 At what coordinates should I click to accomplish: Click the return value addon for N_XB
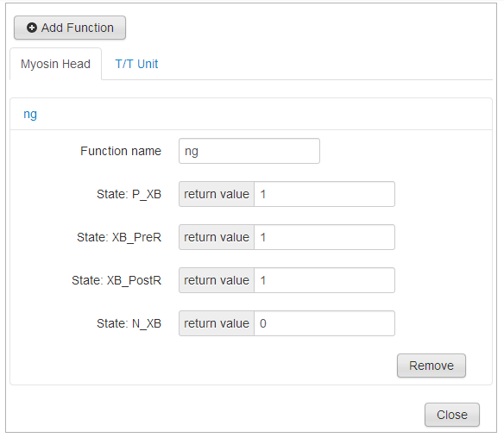click(x=217, y=323)
